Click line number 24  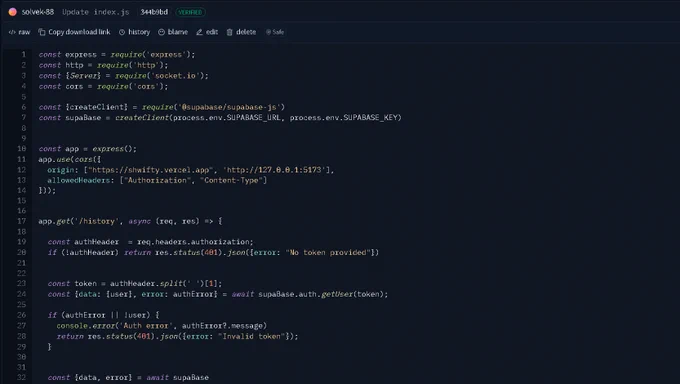22,294
